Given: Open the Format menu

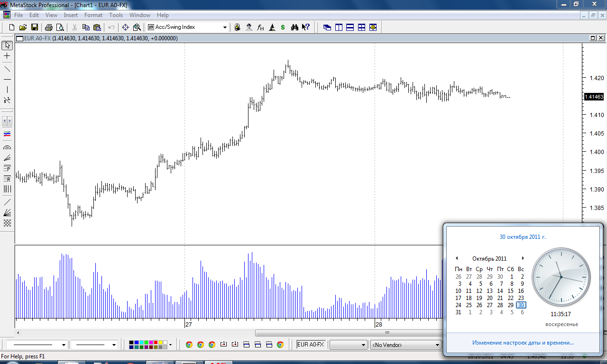Looking at the screenshot, I should 93,15.
